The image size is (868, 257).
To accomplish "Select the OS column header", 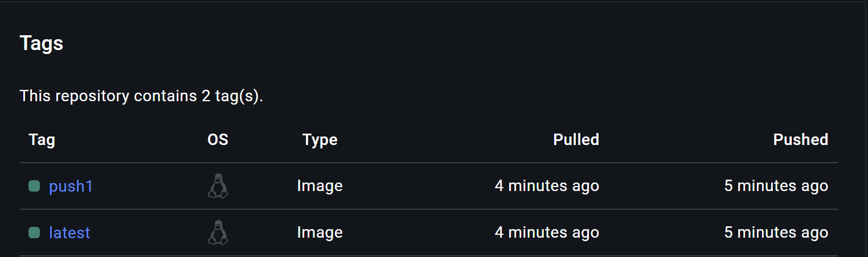I will coord(218,140).
